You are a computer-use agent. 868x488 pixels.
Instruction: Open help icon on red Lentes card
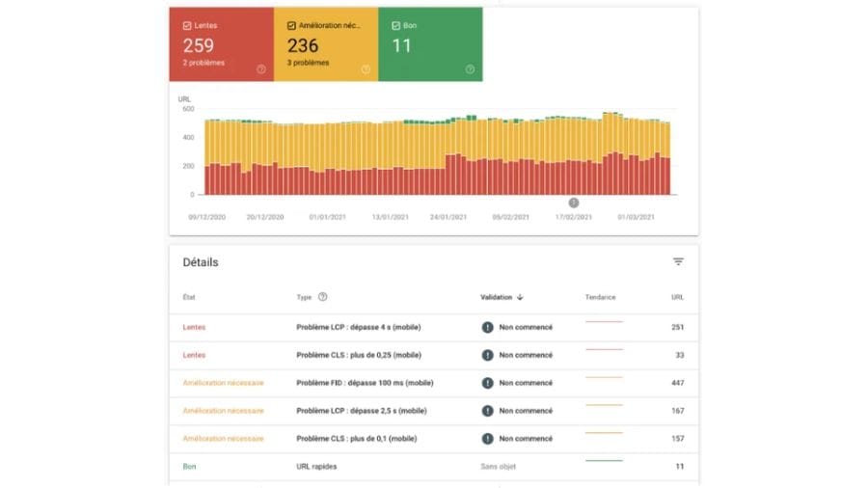pyautogui.click(x=260, y=69)
